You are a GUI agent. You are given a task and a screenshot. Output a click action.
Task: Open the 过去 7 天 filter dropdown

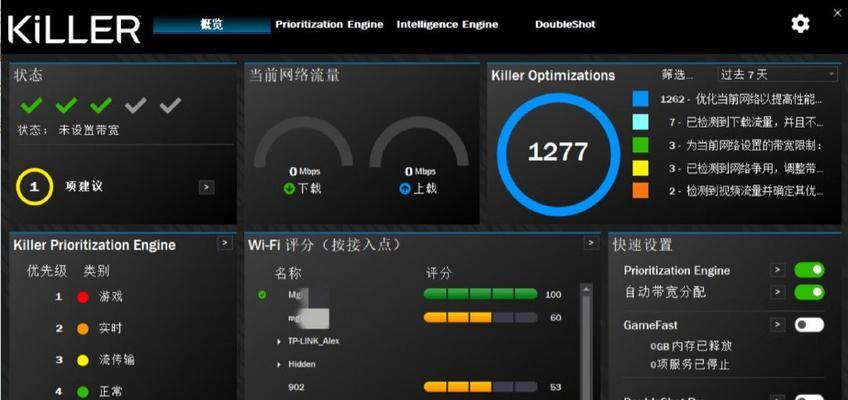pos(777,75)
